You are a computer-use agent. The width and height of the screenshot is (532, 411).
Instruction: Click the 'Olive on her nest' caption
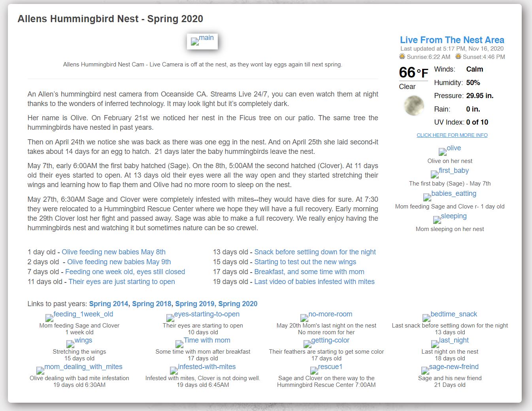450,161
